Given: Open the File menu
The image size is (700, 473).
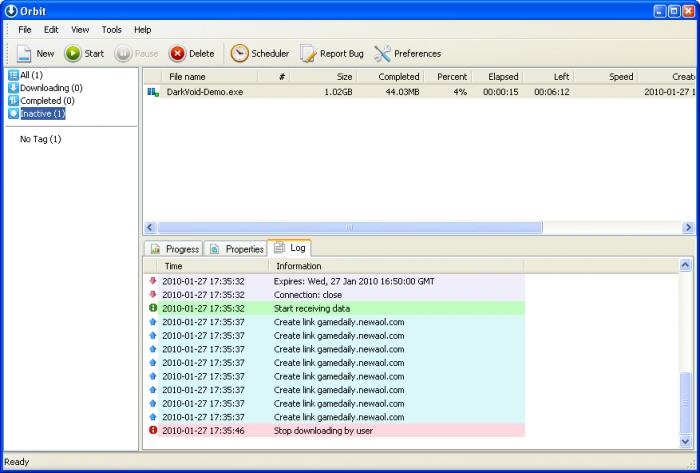Looking at the screenshot, I should click(25, 30).
